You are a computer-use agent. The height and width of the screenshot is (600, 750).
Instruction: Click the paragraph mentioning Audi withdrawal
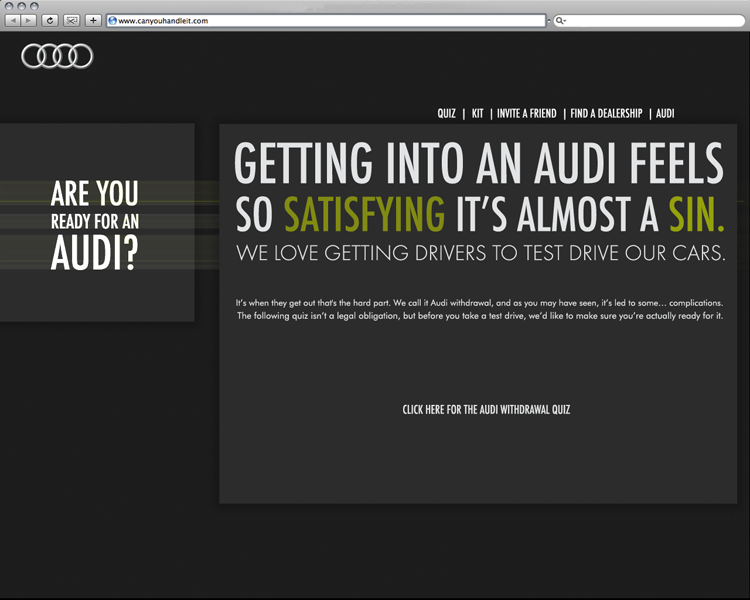(x=479, y=309)
